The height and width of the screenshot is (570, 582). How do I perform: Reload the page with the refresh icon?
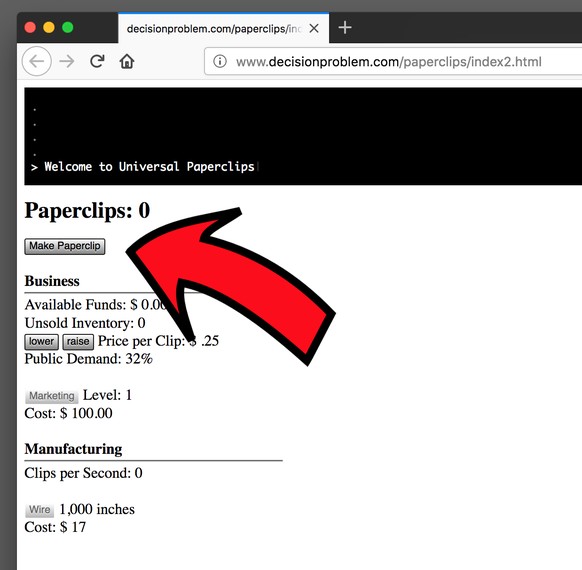[97, 61]
